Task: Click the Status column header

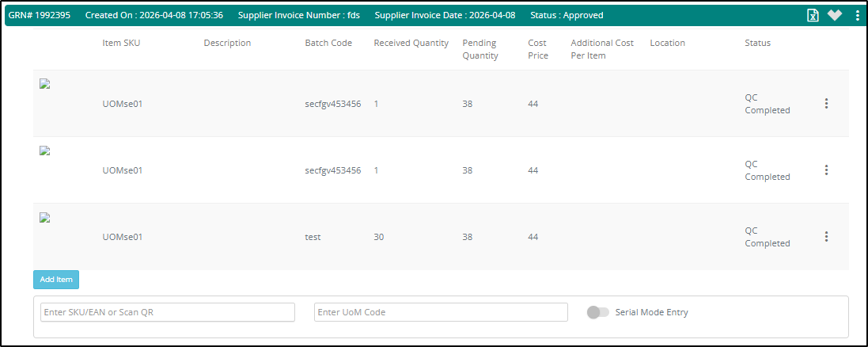Action: tap(757, 43)
